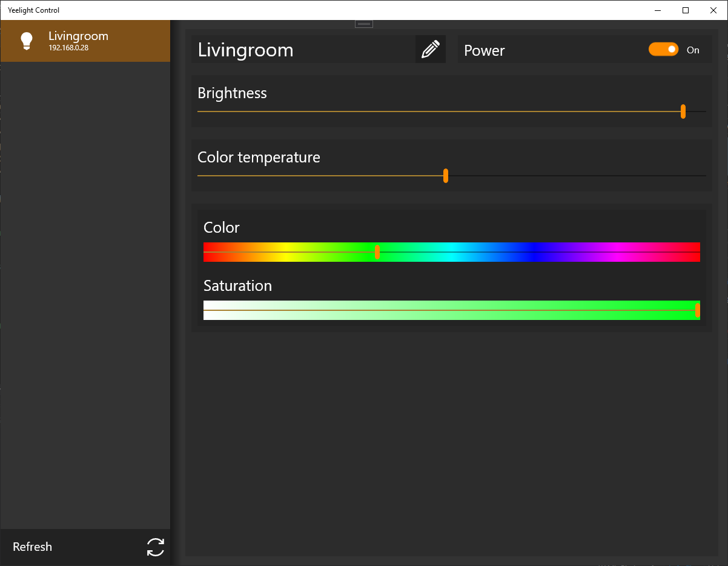Click the Saturation slider handle
The height and width of the screenshot is (566, 728).
coord(698,310)
